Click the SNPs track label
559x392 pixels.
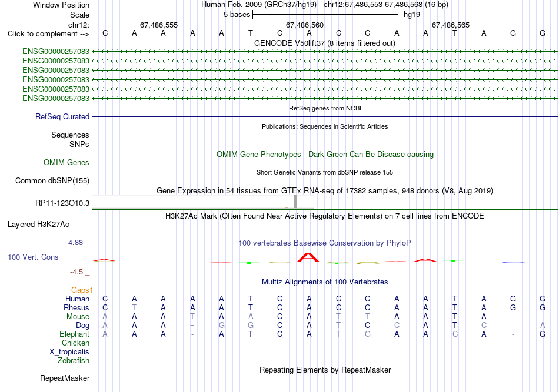click(x=79, y=144)
